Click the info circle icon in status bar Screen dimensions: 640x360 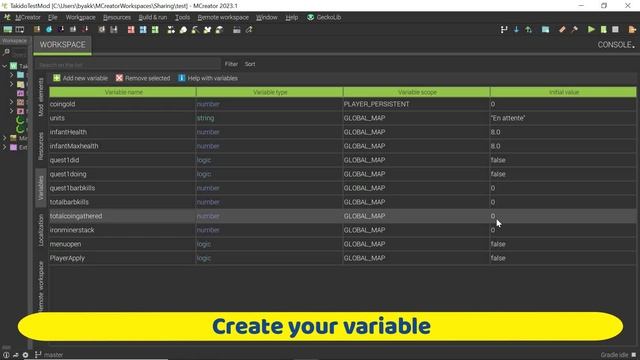point(6,355)
